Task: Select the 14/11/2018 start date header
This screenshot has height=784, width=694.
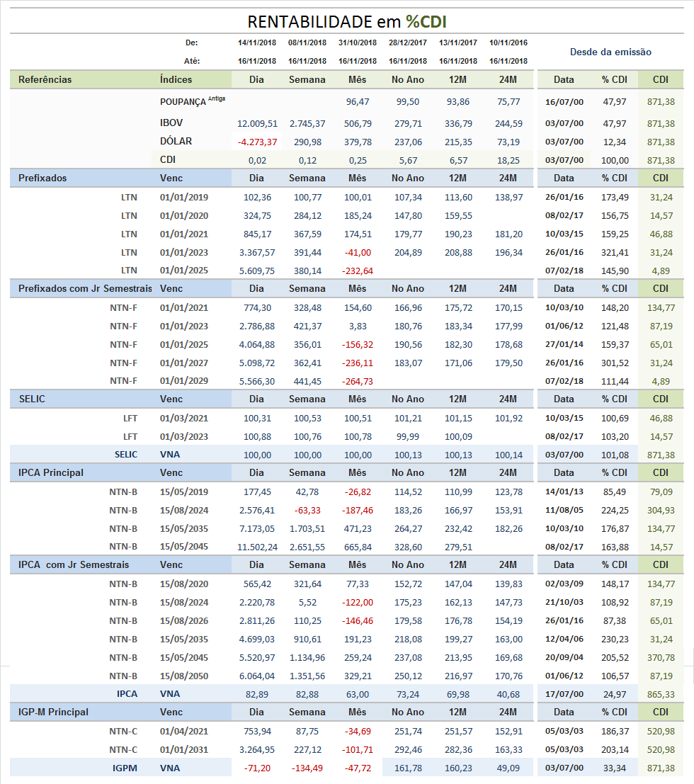Action: click(257, 43)
